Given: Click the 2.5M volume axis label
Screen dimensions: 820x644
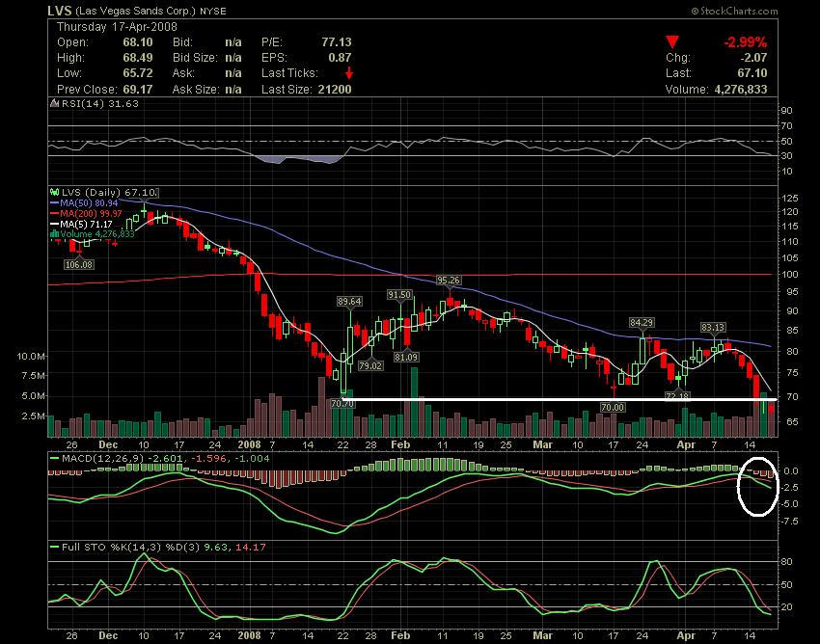Looking at the screenshot, I should click(34, 416).
